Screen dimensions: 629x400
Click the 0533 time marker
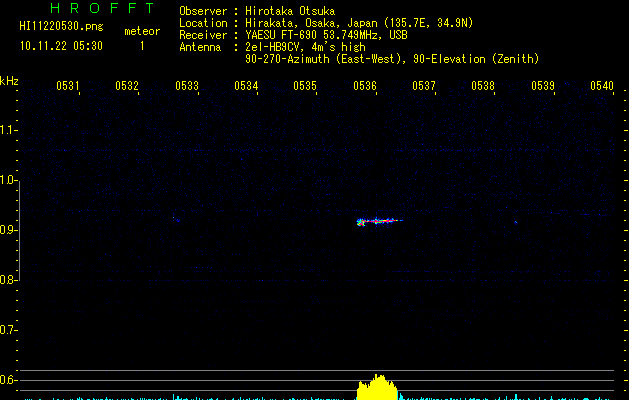187,85
